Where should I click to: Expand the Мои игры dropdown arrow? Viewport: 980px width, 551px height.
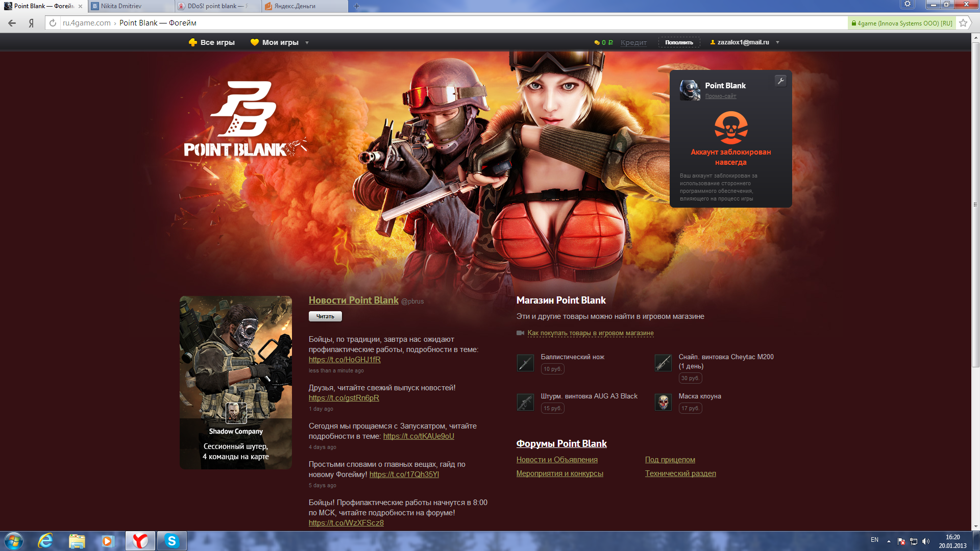tap(307, 43)
